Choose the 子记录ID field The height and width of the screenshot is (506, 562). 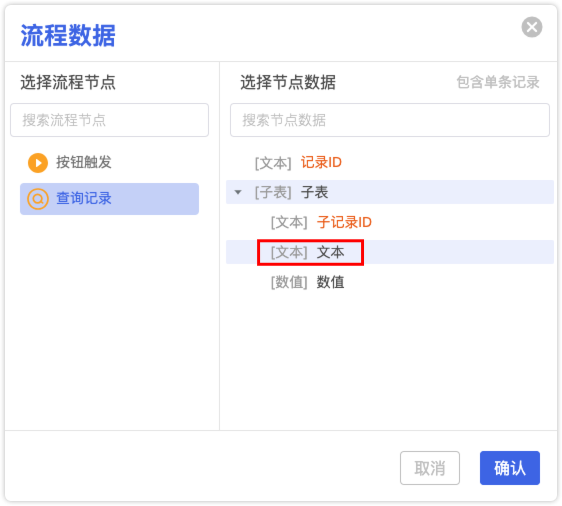point(344,222)
